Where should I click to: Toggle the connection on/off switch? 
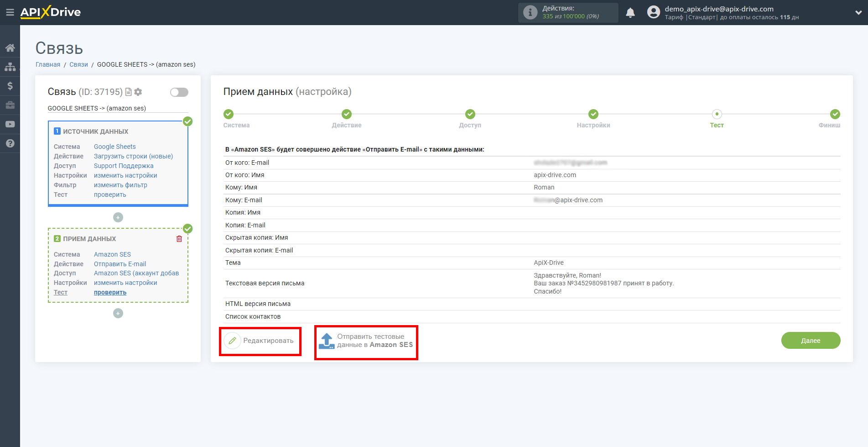[x=179, y=92]
